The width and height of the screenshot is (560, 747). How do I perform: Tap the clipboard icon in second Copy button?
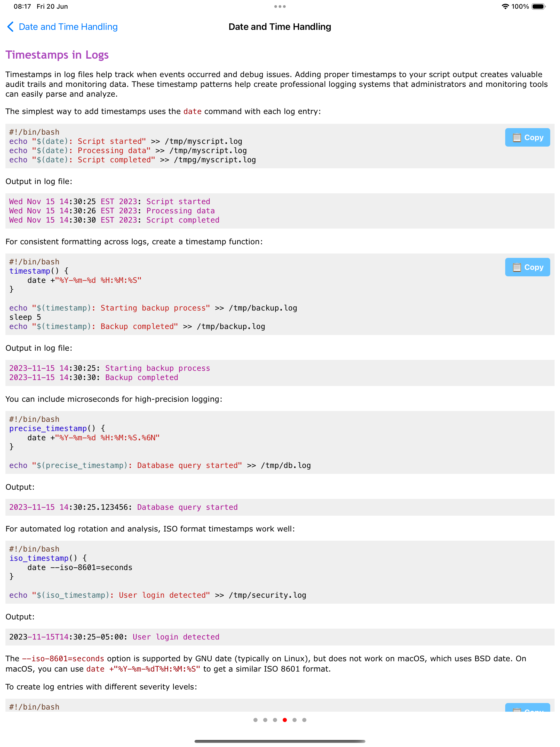click(x=517, y=267)
